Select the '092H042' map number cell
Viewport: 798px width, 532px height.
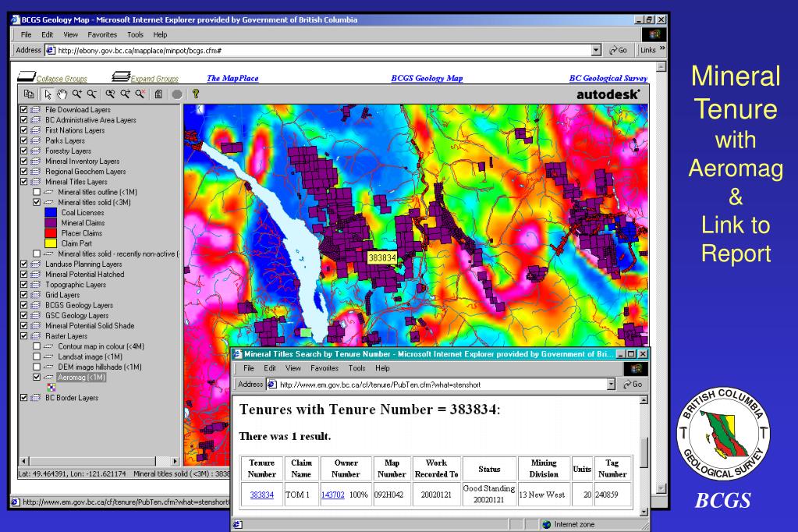[x=392, y=495]
